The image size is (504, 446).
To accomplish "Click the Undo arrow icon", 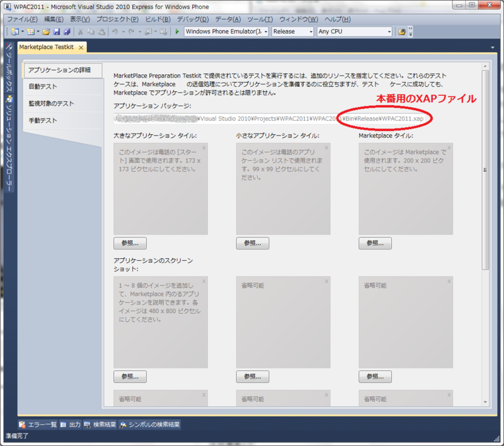I will pos(115,31).
